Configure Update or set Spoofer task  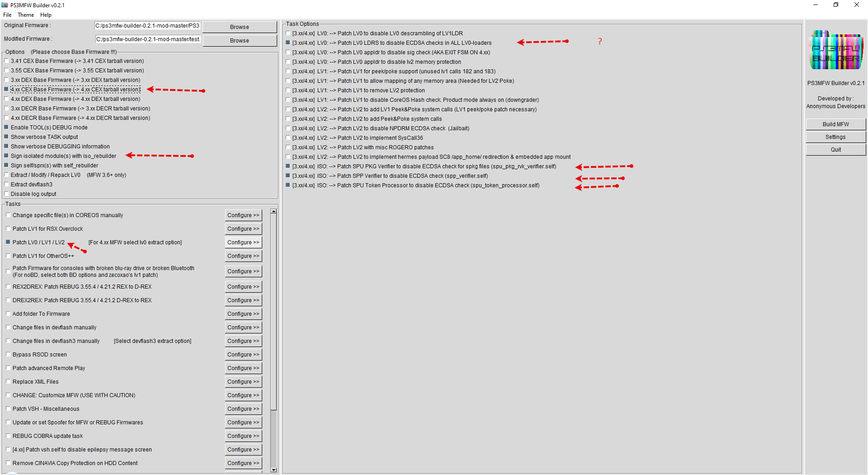pos(244,423)
